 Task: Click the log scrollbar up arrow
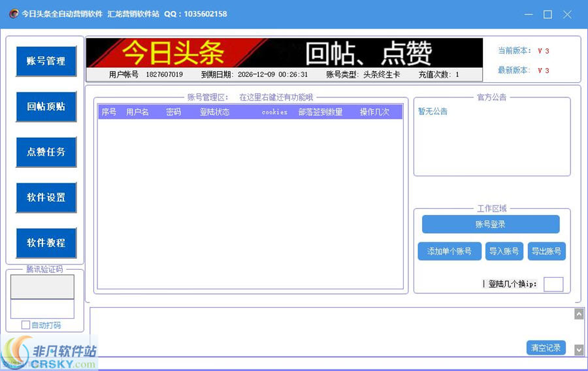(579, 314)
